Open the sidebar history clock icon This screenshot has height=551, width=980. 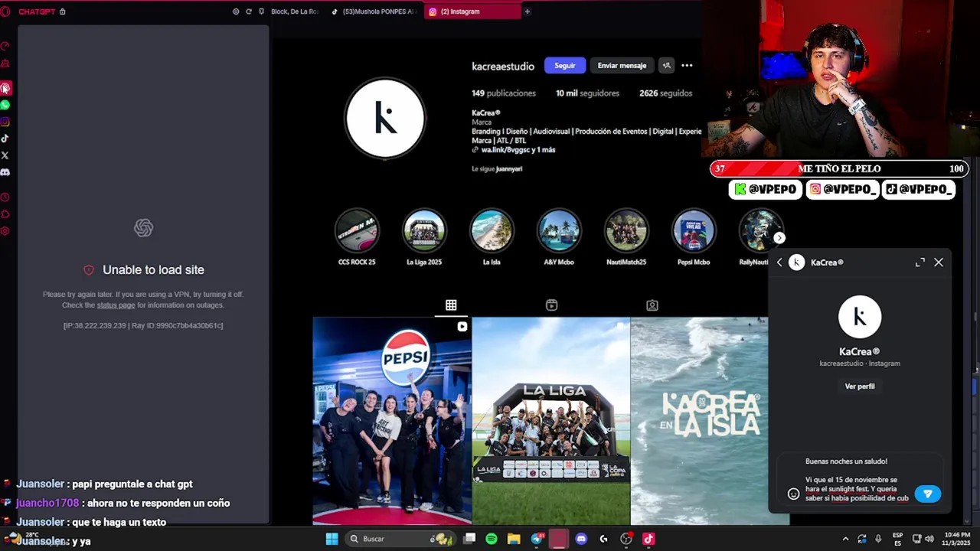(5, 197)
